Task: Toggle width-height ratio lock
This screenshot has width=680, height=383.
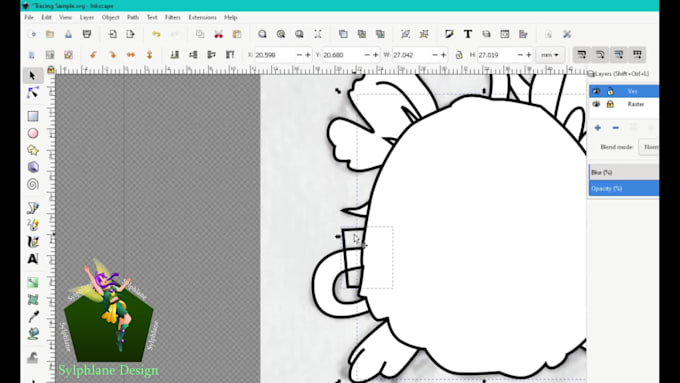Action: click(x=459, y=55)
